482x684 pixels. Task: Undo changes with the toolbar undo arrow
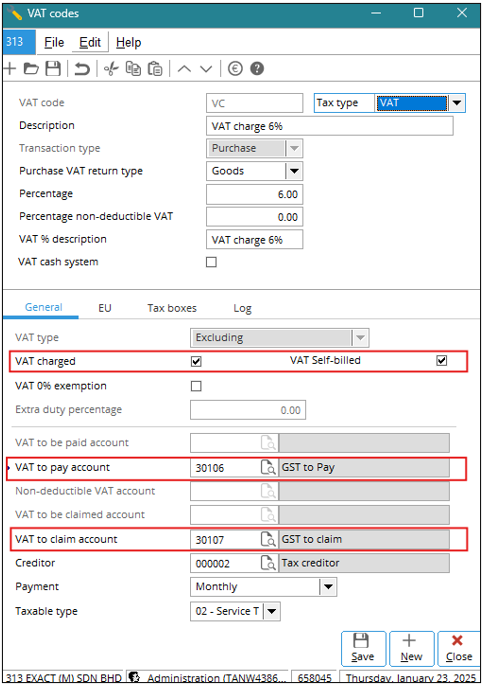pos(82,68)
